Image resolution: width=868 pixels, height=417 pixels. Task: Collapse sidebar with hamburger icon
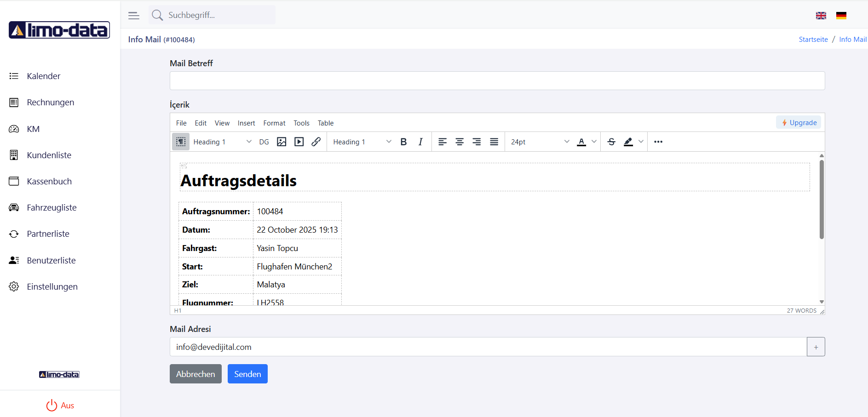pyautogui.click(x=134, y=16)
